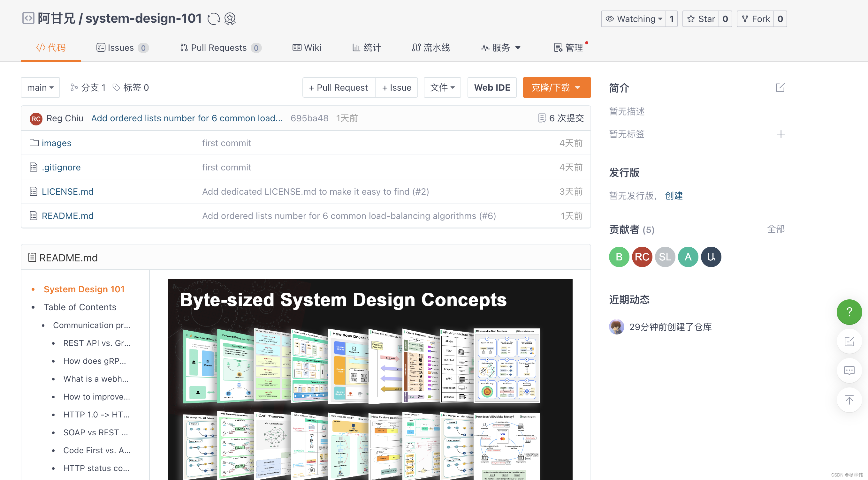Click the floating comment feedback icon

coord(849,371)
